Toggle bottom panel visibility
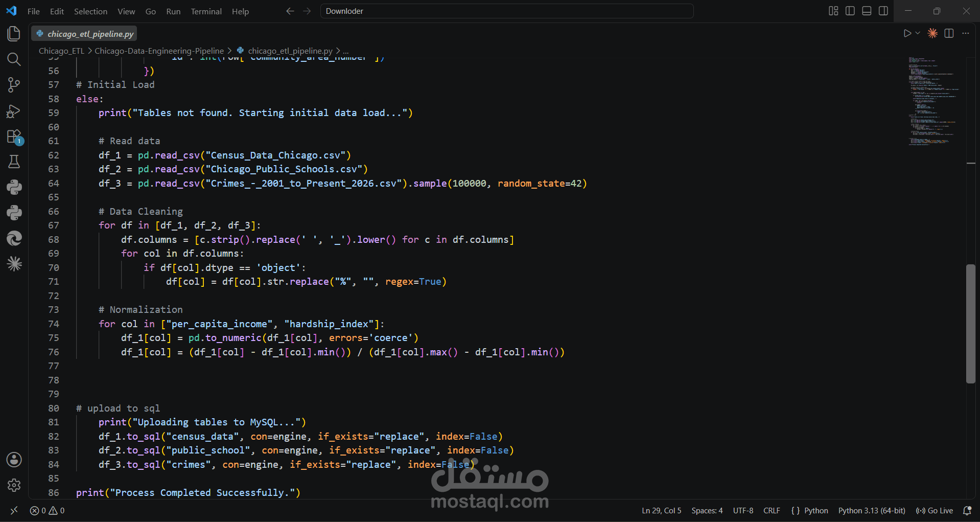The image size is (980, 522). point(867,11)
